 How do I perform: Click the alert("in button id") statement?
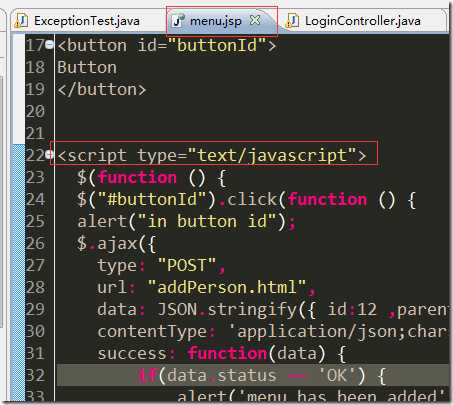186,221
